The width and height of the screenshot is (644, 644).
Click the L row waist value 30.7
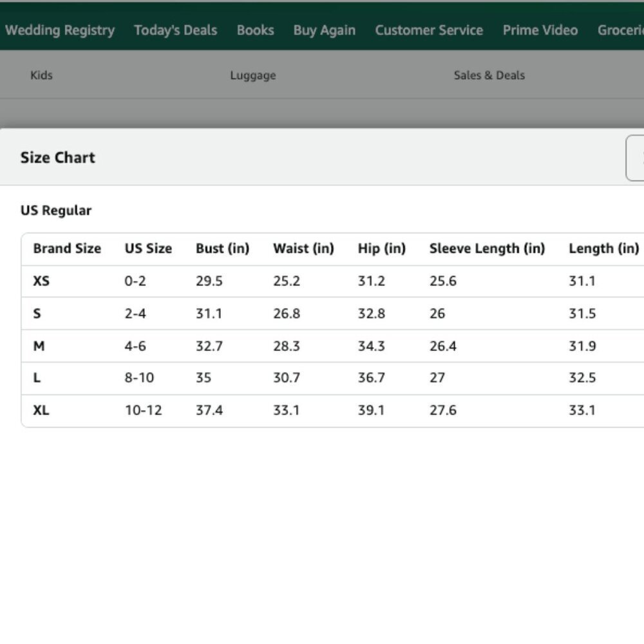coord(286,378)
